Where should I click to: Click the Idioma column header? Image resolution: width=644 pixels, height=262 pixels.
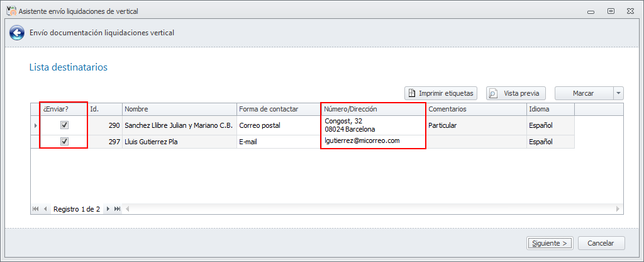point(551,110)
